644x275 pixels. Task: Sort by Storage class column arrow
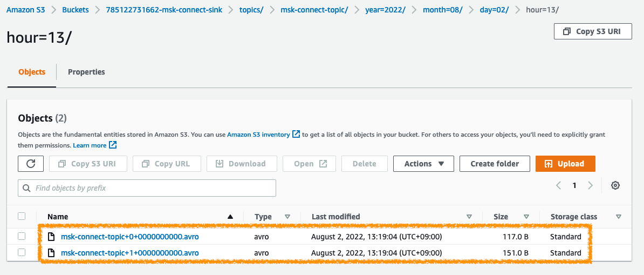tap(619, 217)
